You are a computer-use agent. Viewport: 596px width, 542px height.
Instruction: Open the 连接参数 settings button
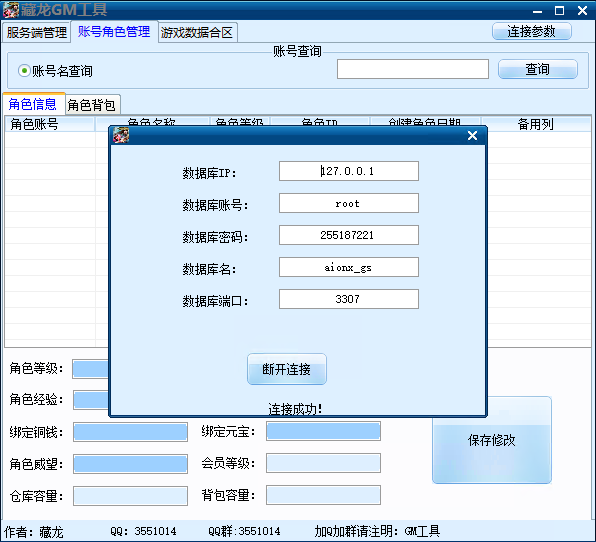(531, 31)
